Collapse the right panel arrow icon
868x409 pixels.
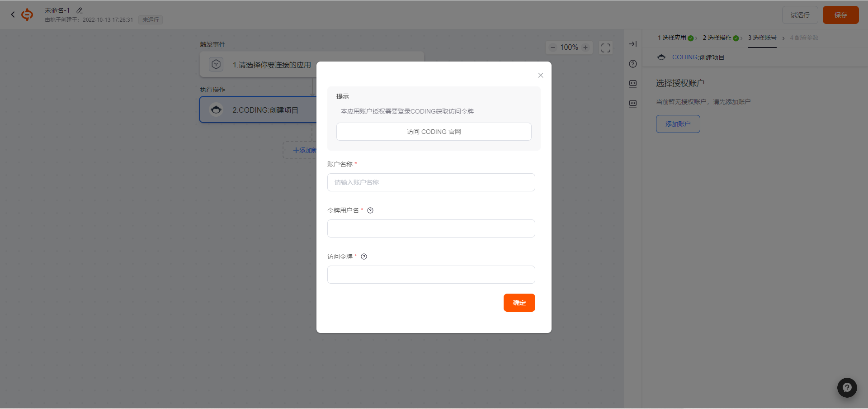coord(633,44)
